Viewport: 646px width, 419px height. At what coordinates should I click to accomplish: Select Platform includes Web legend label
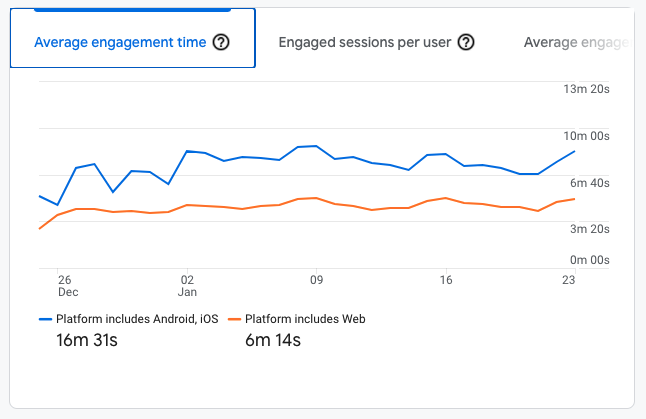305,319
